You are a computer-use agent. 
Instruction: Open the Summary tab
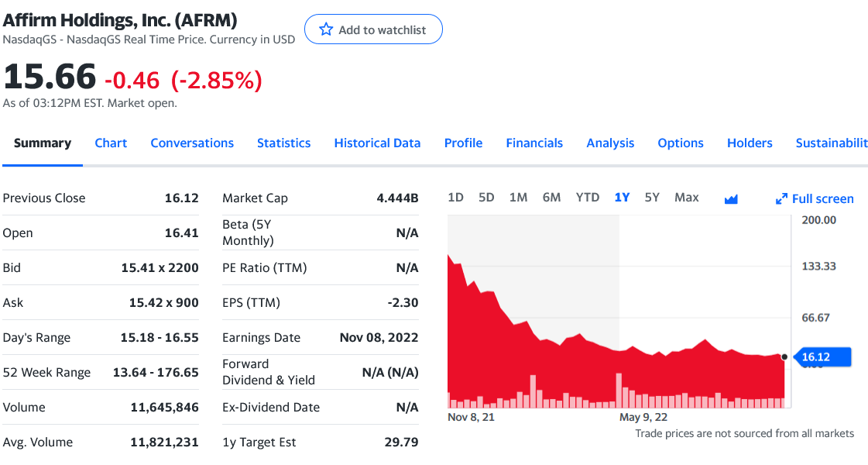click(43, 143)
